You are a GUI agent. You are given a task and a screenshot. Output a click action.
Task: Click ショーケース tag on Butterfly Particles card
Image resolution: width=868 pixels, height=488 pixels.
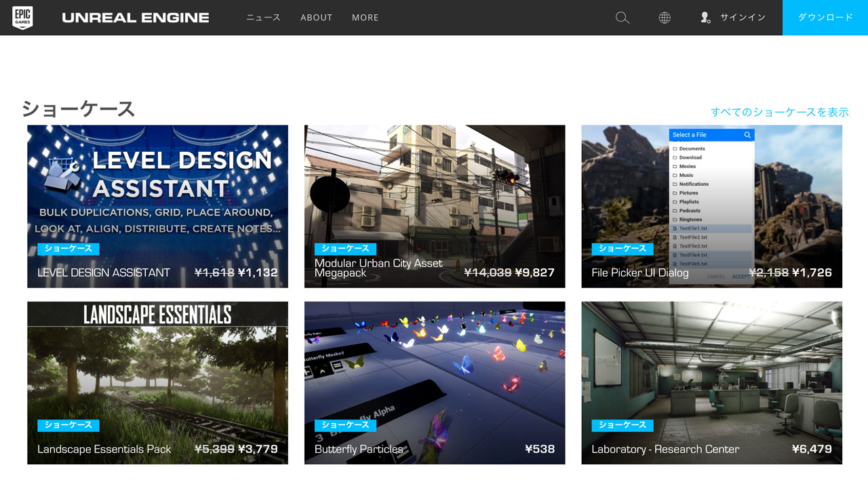345,425
